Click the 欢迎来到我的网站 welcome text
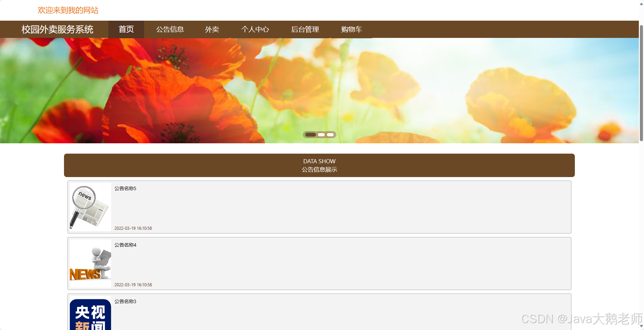Viewport: 644px width, 330px height. tap(68, 10)
